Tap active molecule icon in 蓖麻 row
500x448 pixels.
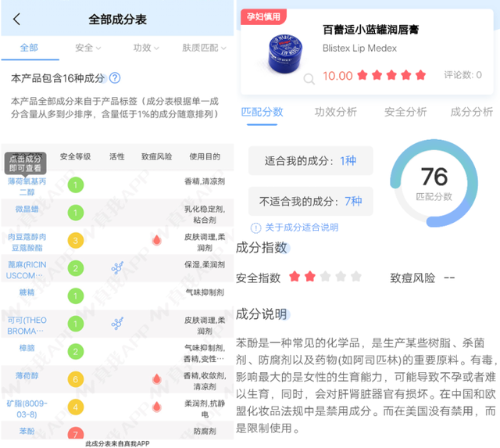117,268
